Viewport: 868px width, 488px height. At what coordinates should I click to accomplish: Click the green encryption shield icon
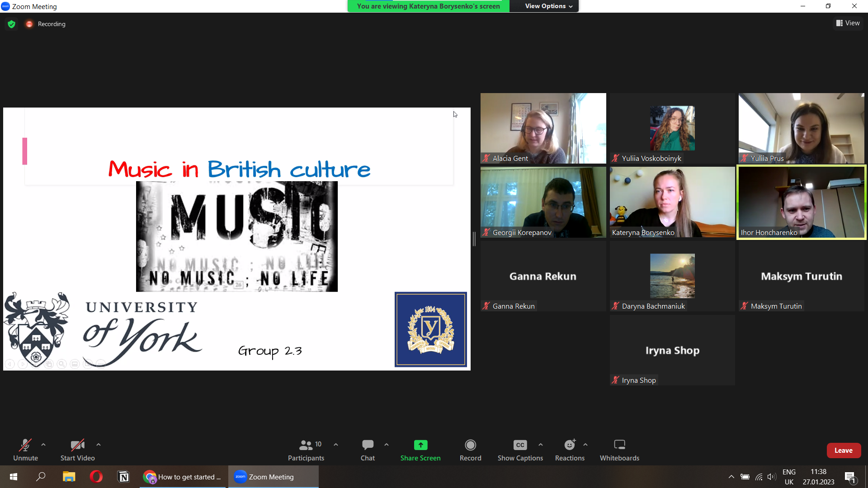click(12, 24)
